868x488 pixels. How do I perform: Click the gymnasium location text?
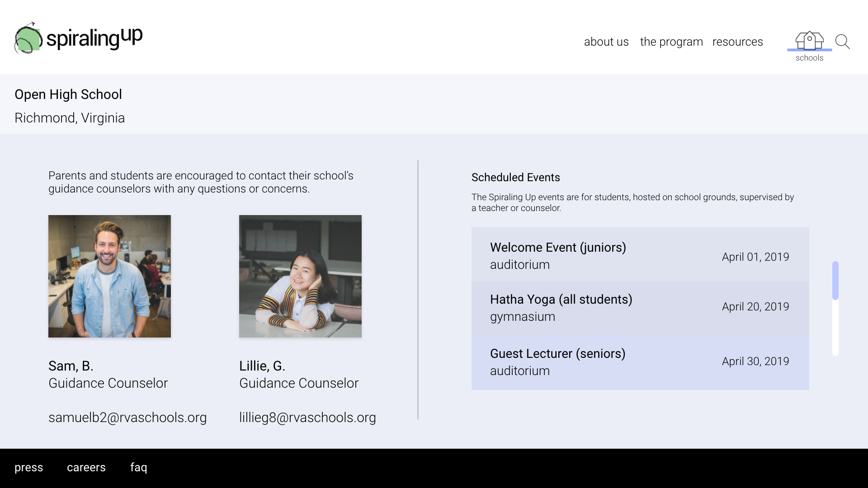coord(523,317)
